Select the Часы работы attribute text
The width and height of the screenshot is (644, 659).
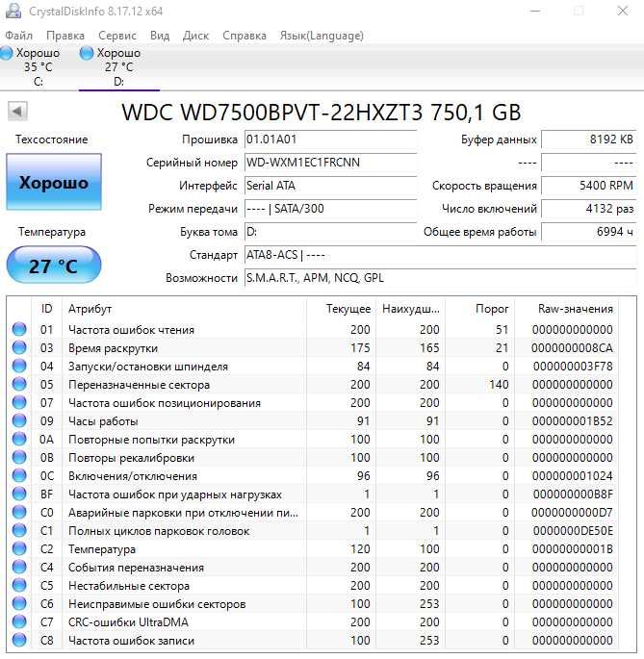(103, 421)
